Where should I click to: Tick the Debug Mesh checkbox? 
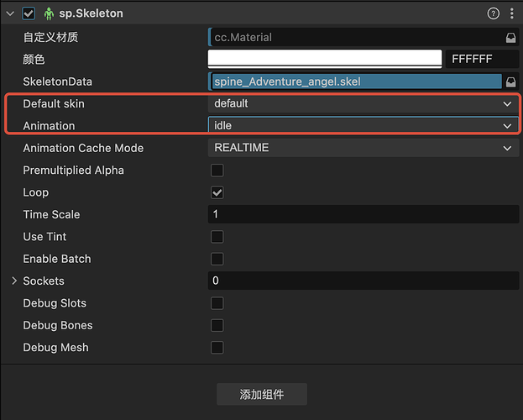coord(217,347)
